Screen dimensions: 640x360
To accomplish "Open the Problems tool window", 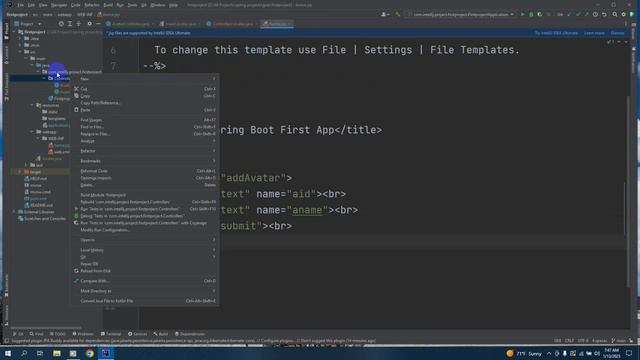I will pos(83,334).
